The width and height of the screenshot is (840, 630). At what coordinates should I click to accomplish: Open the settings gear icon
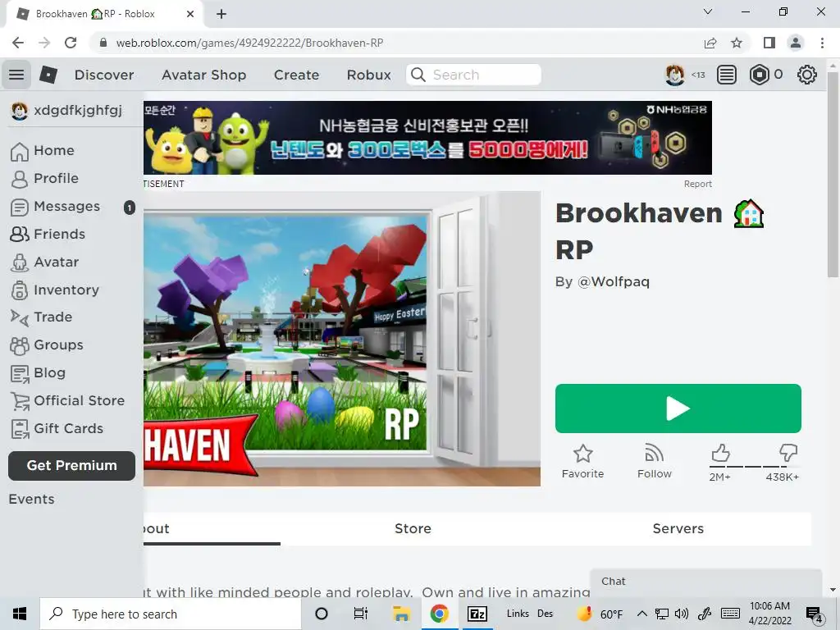point(807,75)
